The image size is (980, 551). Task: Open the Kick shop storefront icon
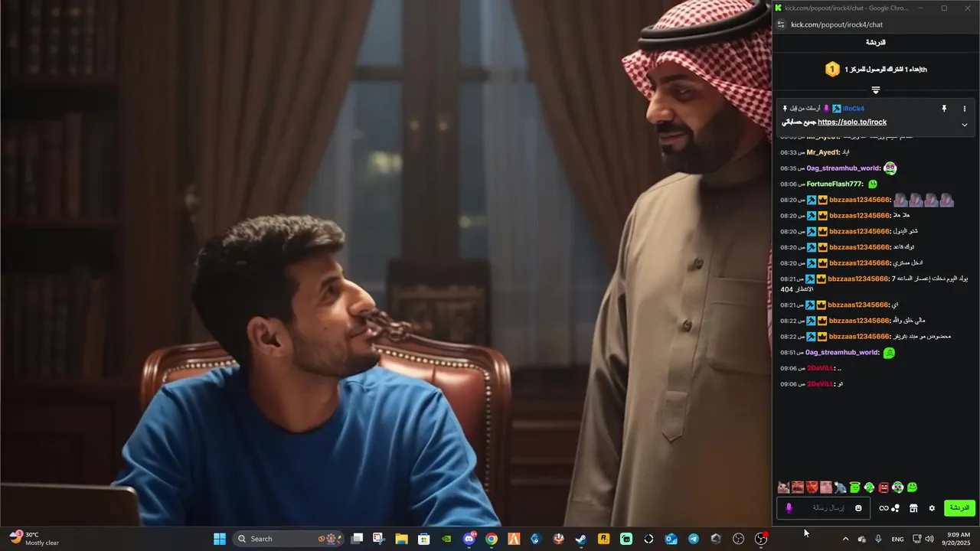point(913,508)
